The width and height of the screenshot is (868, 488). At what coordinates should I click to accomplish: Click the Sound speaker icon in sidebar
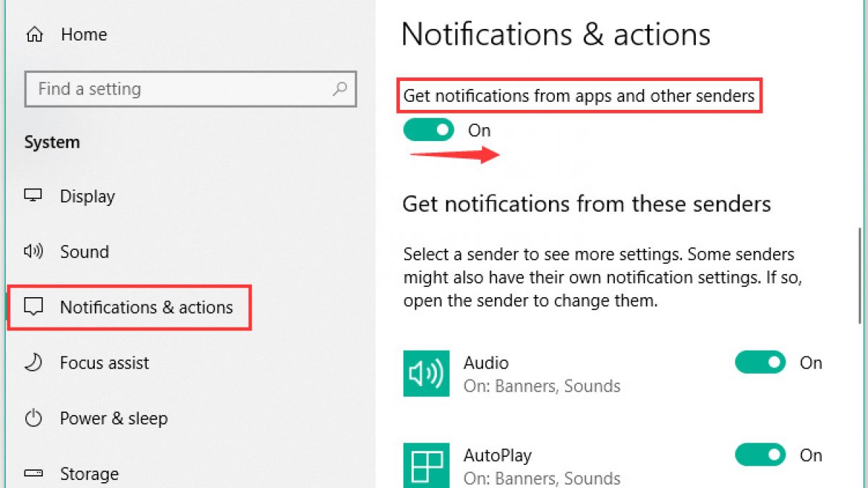(34, 252)
